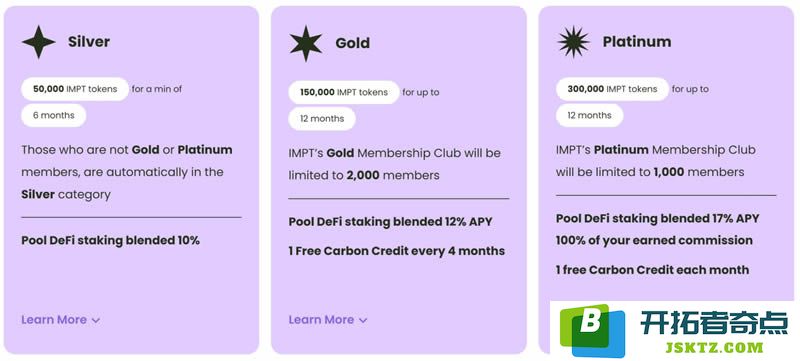Click the green B watermark logo

pyautogui.click(x=592, y=330)
